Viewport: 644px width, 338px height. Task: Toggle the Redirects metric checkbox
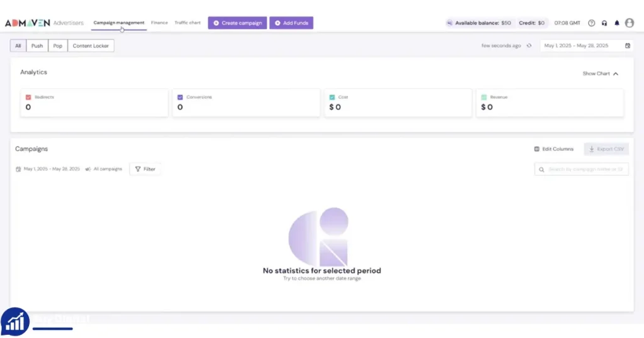(28, 97)
